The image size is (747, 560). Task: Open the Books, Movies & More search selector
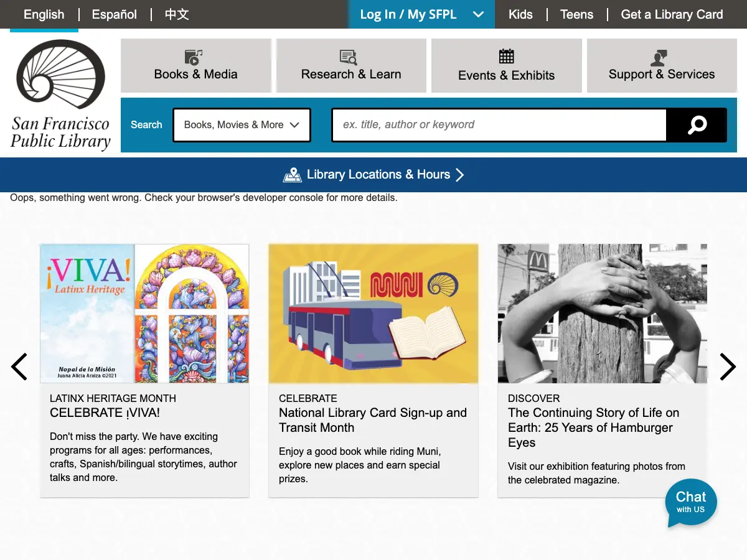[242, 125]
